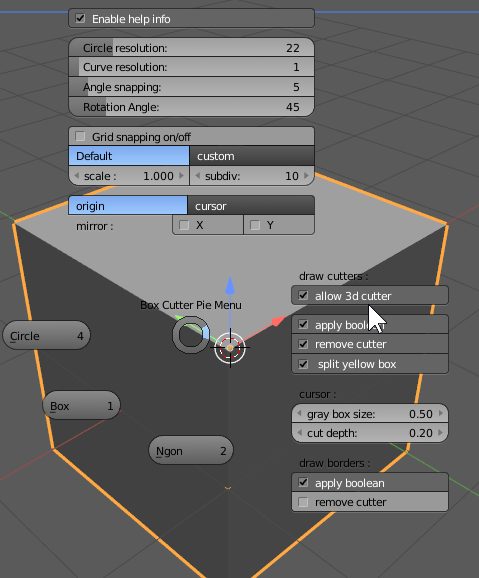Image resolution: width=479 pixels, height=578 pixels.
Task: Decrease cut depth with left arrow
Action: [299, 433]
